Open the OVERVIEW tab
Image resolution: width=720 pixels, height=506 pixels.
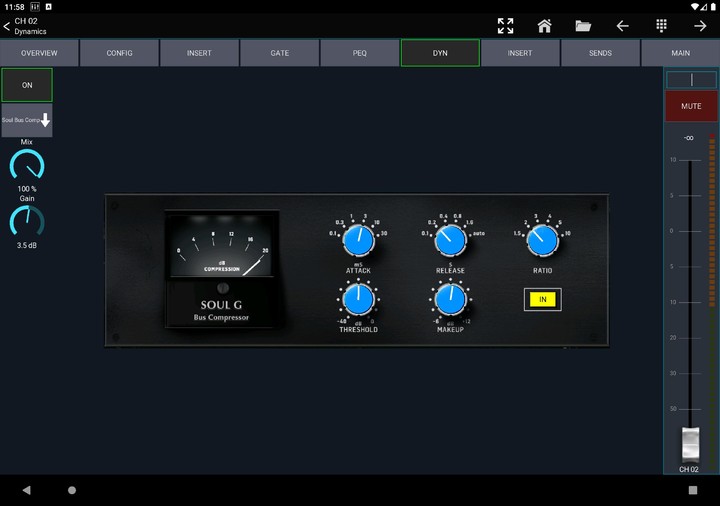click(39, 53)
